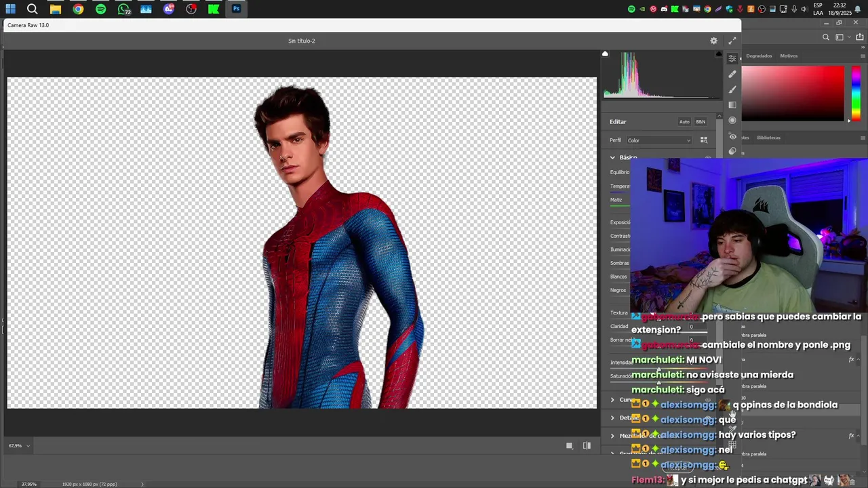
Task: Switch to Photoshop taskbar icon
Action: (236, 9)
